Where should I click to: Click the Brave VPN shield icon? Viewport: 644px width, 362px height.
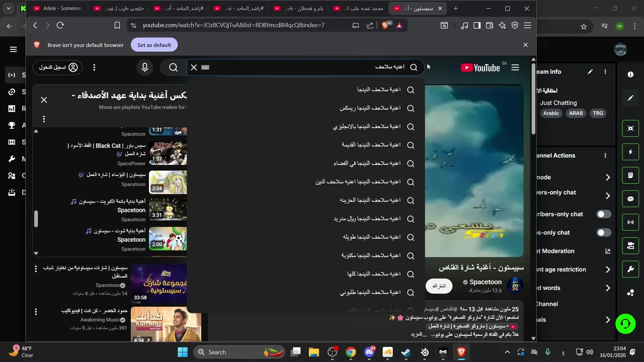point(515,25)
